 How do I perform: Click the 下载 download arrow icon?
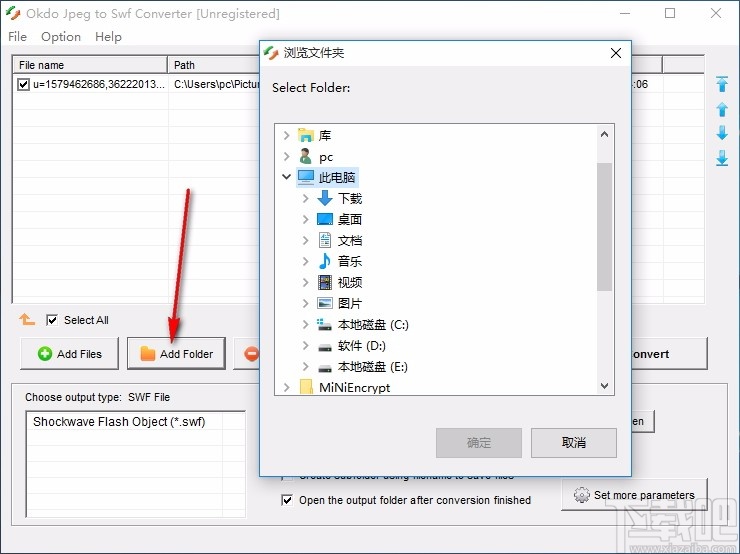[x=325, y=198]
